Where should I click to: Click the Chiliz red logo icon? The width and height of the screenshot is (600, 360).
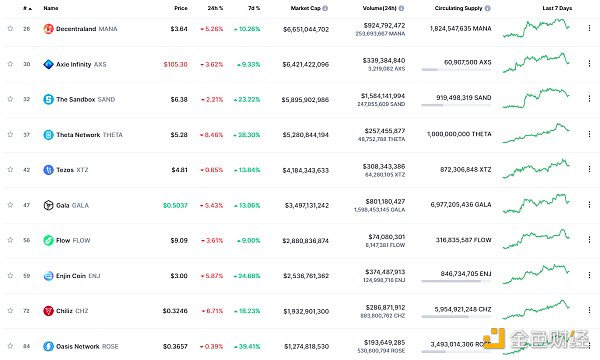coord(48,311)
